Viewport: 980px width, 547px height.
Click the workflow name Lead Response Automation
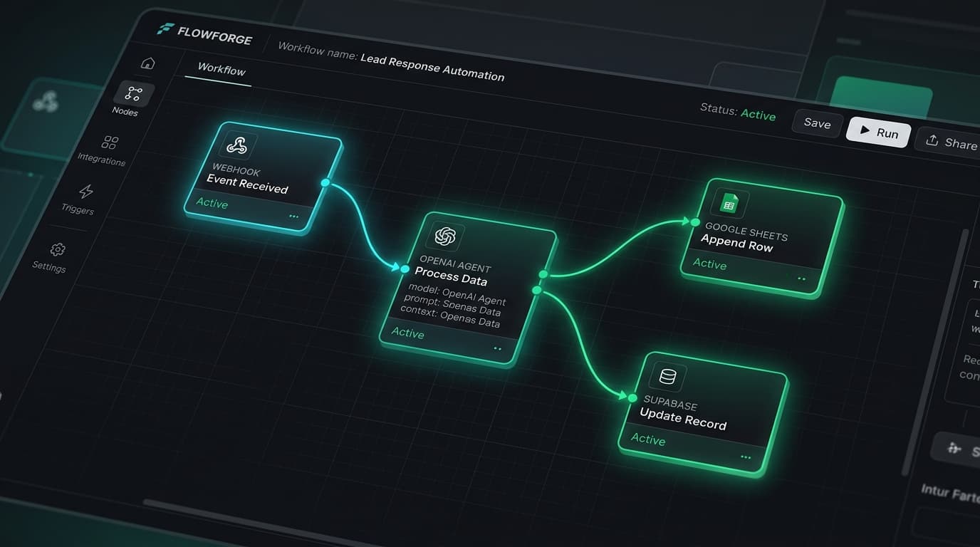click(432, 68)
